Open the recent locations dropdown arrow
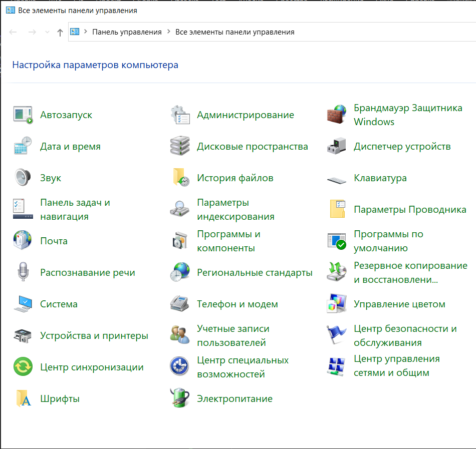476x449 pixels. 48,32
